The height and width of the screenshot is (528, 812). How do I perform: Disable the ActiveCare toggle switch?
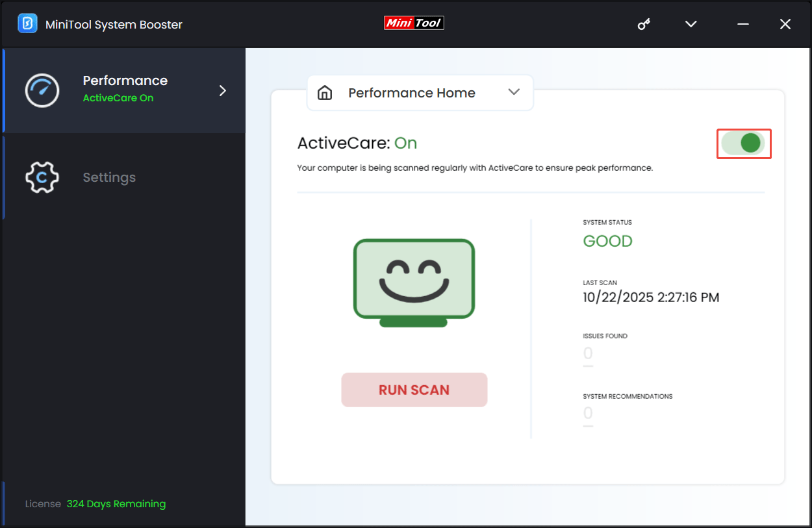pos(744,144)
